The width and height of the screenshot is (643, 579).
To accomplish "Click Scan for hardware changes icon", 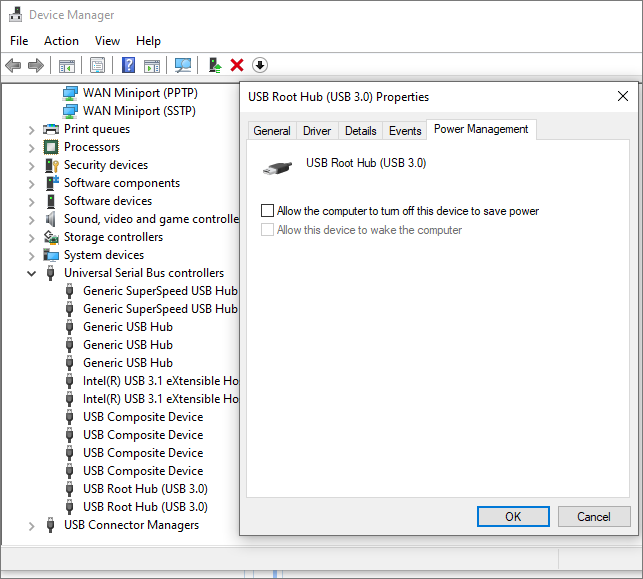I will [x=183, y=65].
